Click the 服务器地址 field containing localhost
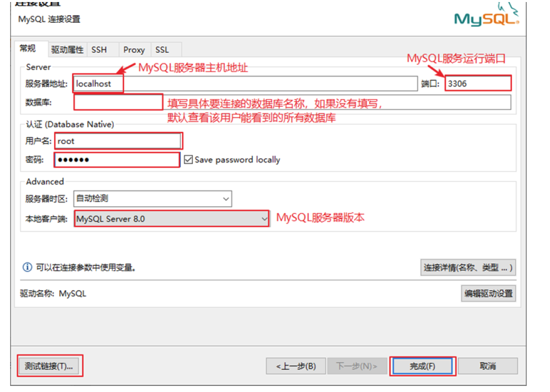The image size is (550, 392). pos(245,84)
